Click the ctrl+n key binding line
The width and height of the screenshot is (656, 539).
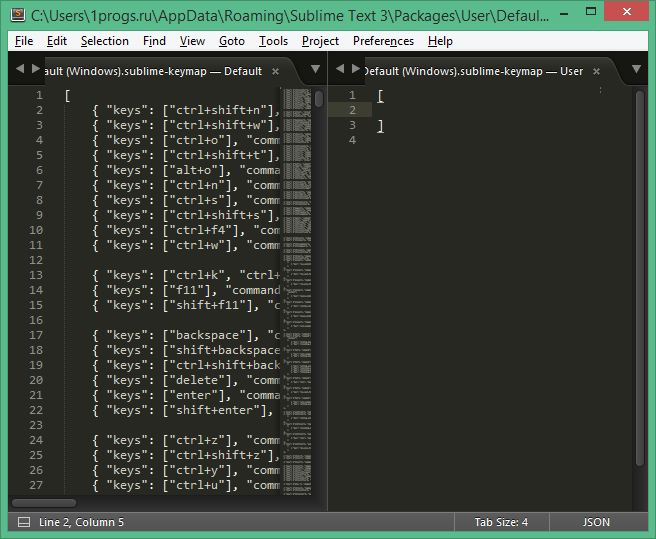click(186, 185)
